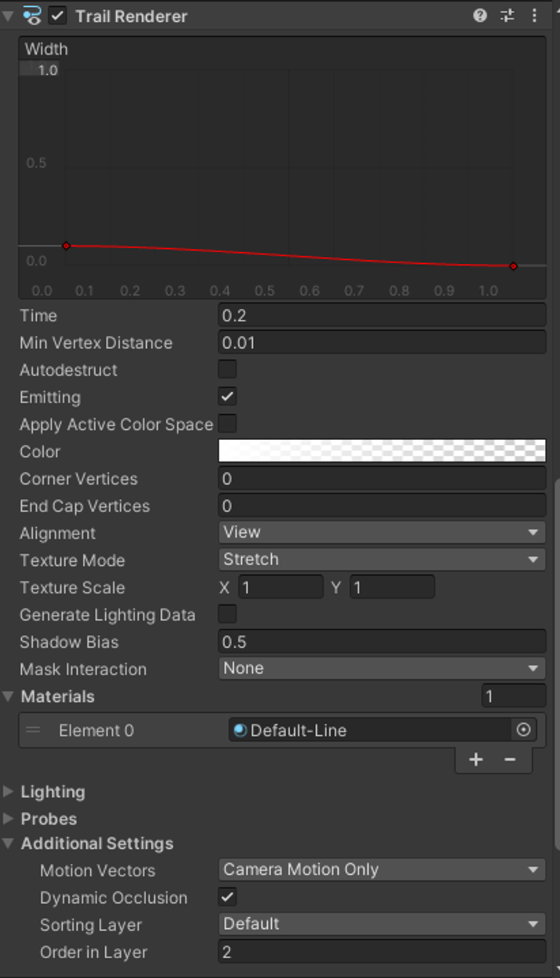Toggle Apply Active Color Space checkbox
Image resolution: width=560 pixels, height=978 pixels.
pyautogui.click(x=227, y=424)
